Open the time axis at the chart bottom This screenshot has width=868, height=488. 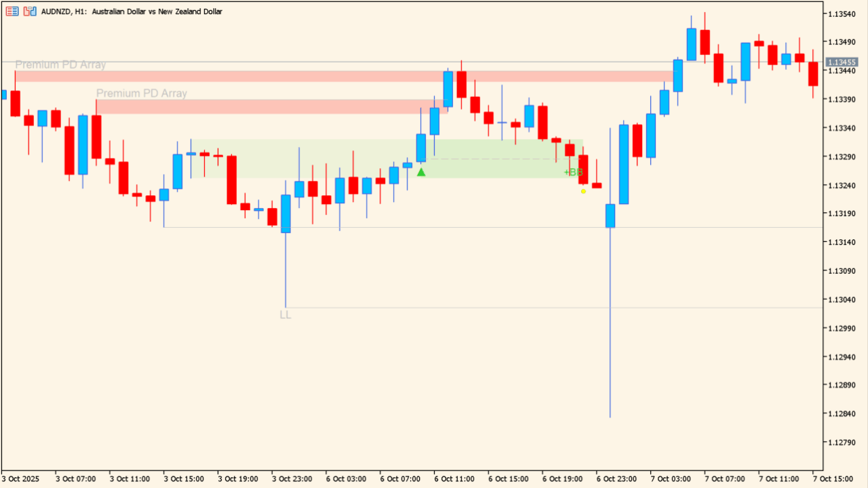coord(434,478)
